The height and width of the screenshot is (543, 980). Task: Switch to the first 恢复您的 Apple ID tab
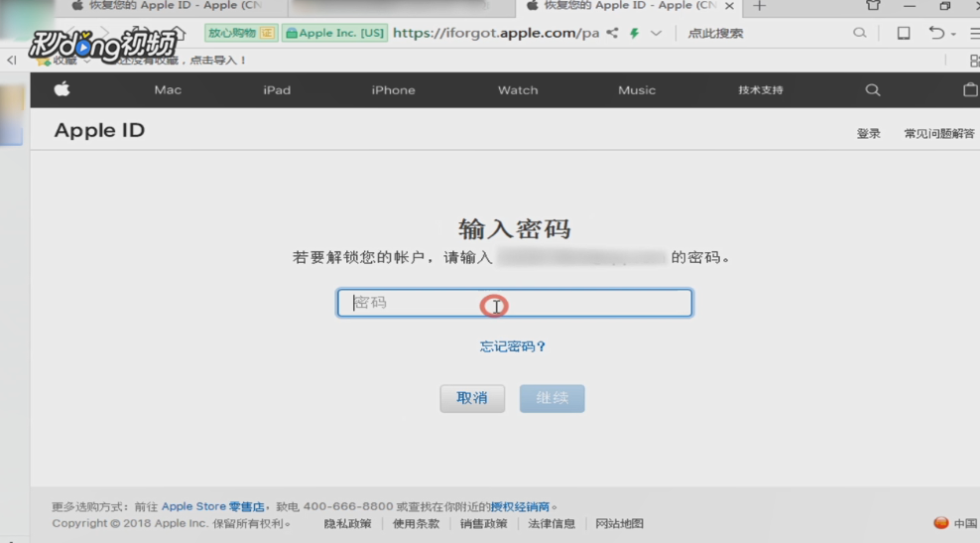pos(170,6)
